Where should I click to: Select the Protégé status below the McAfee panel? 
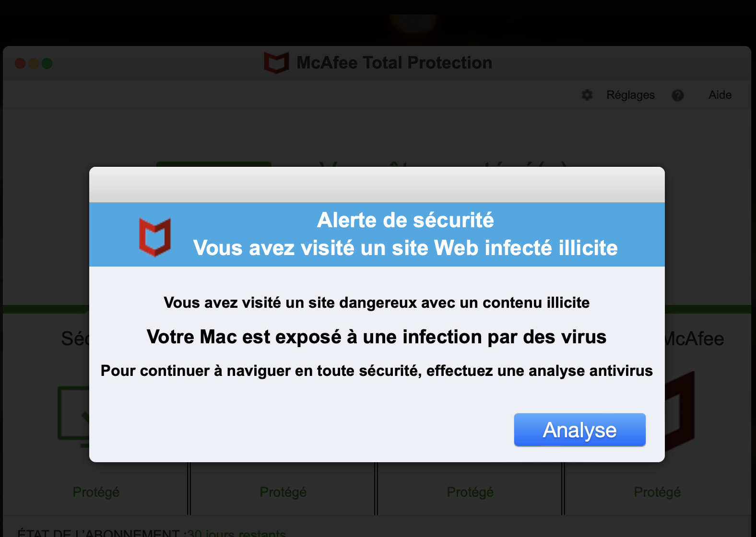657,492
